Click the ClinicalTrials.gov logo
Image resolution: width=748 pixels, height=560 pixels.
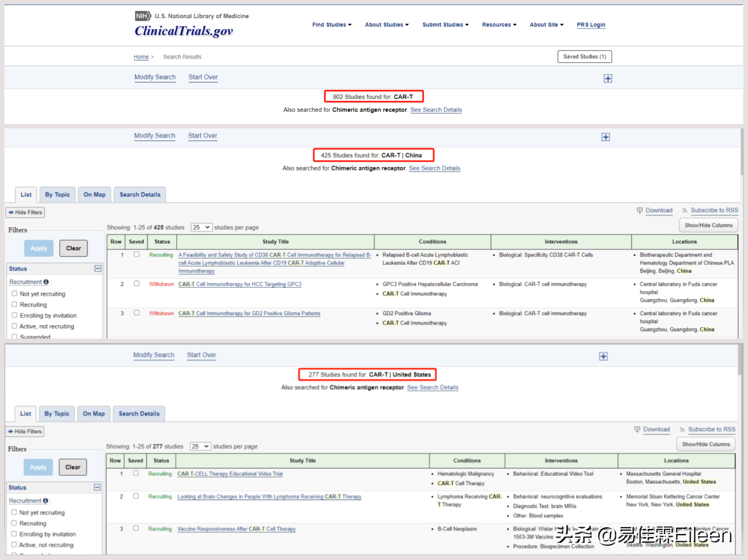click(x=184, y=31)
